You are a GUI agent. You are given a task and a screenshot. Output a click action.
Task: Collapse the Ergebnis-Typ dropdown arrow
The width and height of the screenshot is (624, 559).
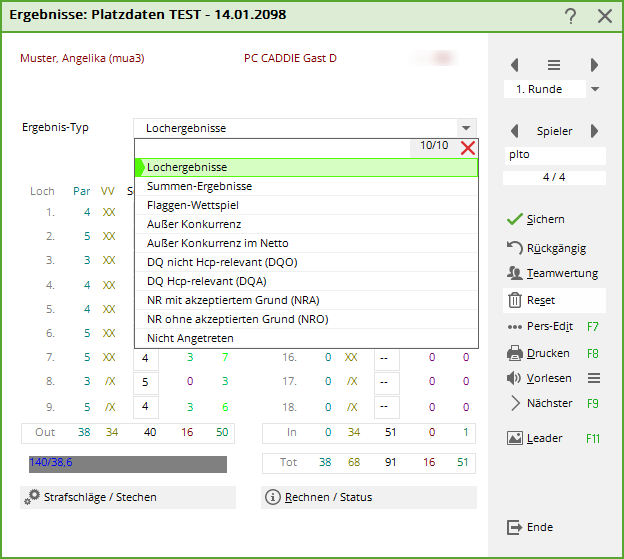[x=465, y=128]
